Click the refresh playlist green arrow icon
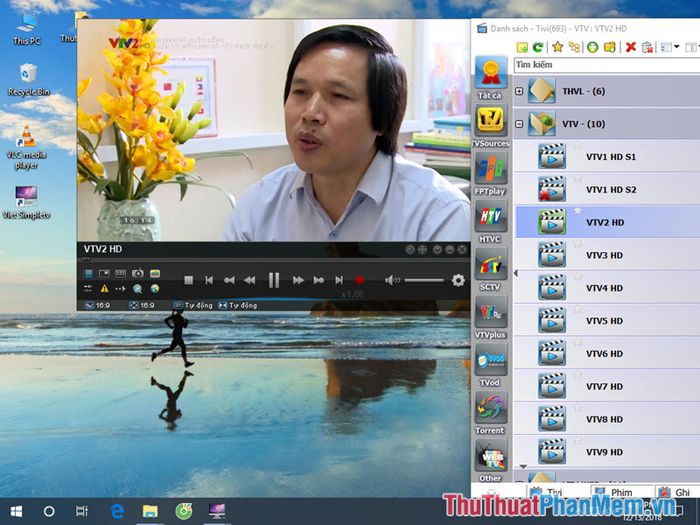The image size is (700, 525). [538, 47]
